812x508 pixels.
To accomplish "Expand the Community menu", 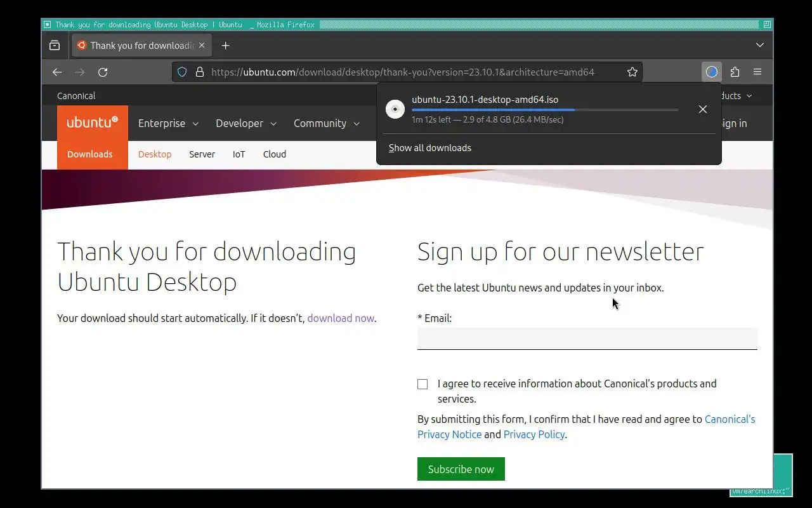I will [327, 123].
